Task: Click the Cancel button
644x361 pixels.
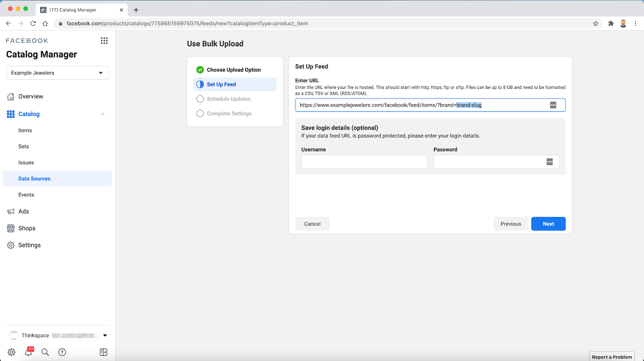Action: click(312, 224)
